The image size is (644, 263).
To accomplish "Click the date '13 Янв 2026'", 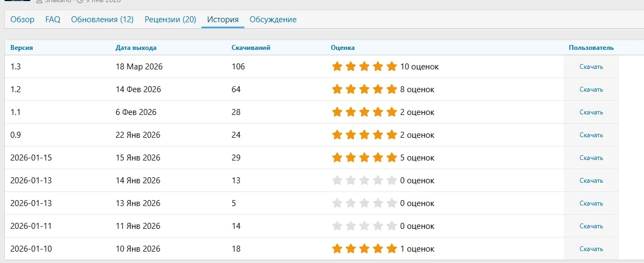I will tap(138, 203).
